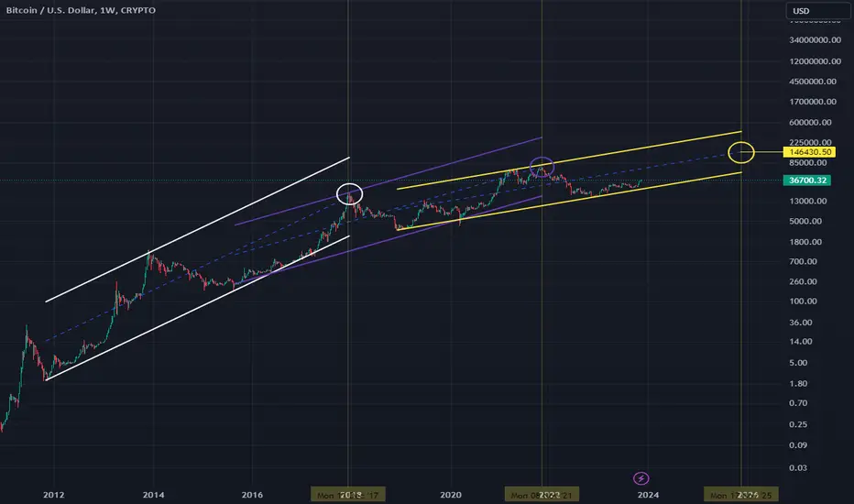This screenshot has height=504, width=854.
Task: Click the Bitcoin / U.S. Dollar chart title
Action: pyautogui.click(x=81, y=10)
